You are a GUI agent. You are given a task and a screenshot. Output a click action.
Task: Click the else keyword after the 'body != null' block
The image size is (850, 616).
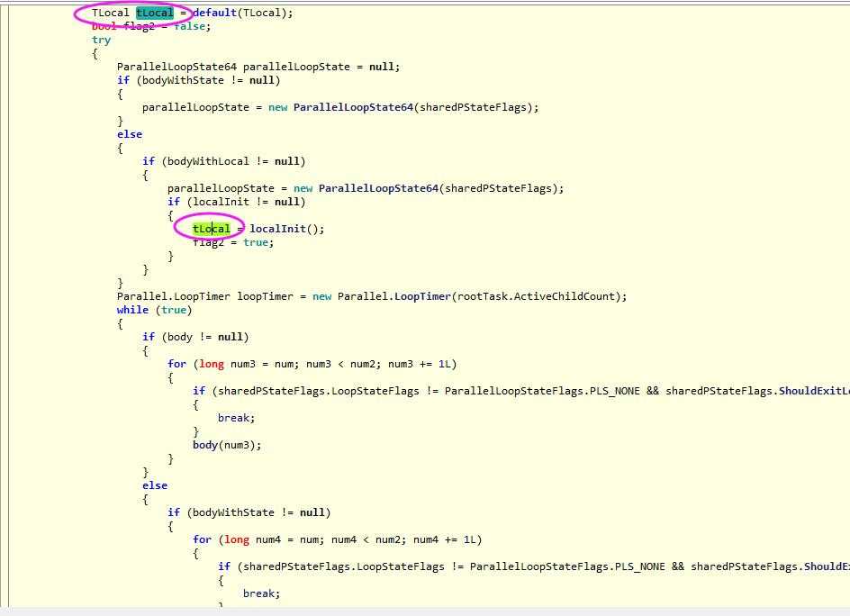click(x=155, y=485)
